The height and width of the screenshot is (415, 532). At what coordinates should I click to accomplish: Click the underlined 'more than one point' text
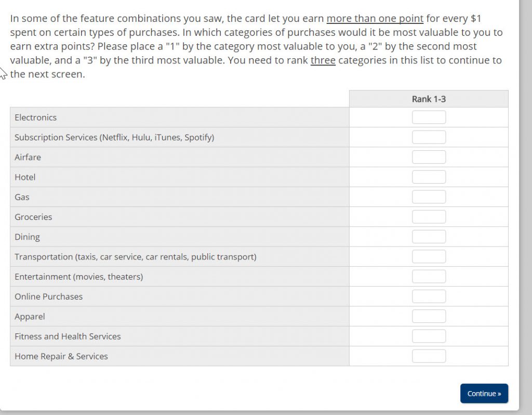[375, 19]
